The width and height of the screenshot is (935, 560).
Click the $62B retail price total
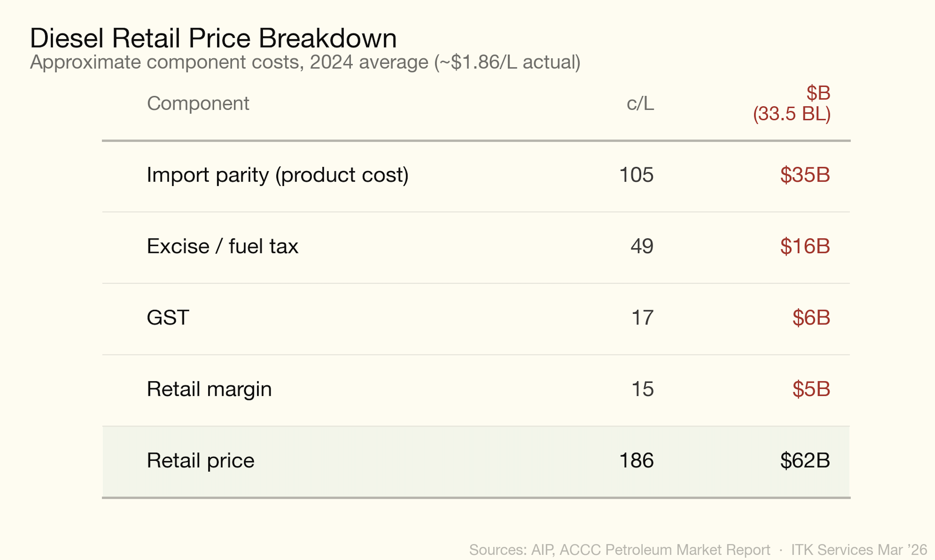coord(805,461)
